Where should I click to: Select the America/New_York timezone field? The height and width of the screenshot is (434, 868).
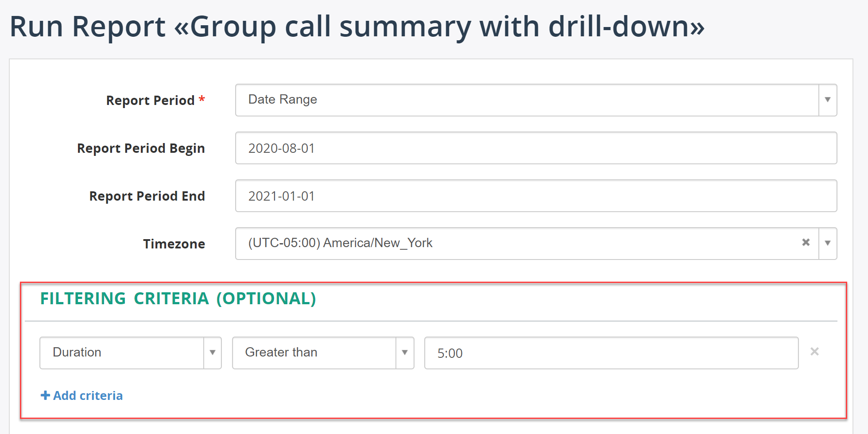[x=536, y=244]
